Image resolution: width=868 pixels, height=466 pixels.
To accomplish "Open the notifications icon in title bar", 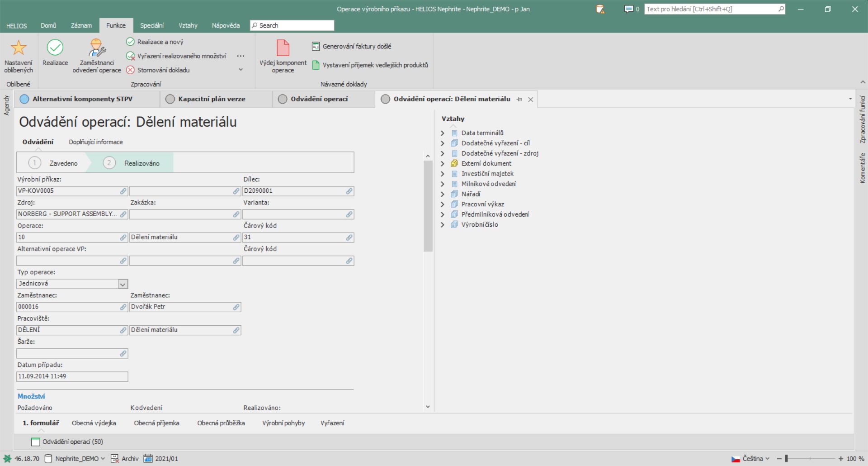I will (x=600, y=9).
